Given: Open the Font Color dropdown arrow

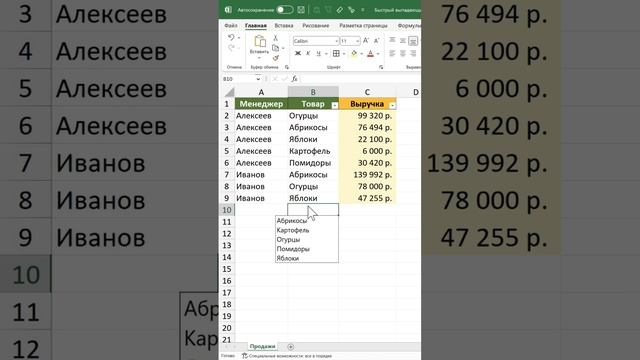Looking at the screenshot, I should [378, 54].
